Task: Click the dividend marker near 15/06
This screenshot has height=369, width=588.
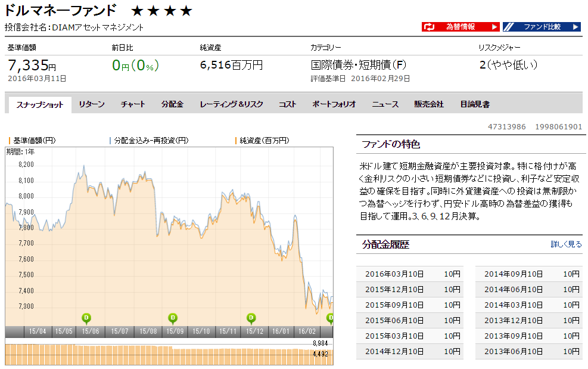Action: click(x=86, y=318)
